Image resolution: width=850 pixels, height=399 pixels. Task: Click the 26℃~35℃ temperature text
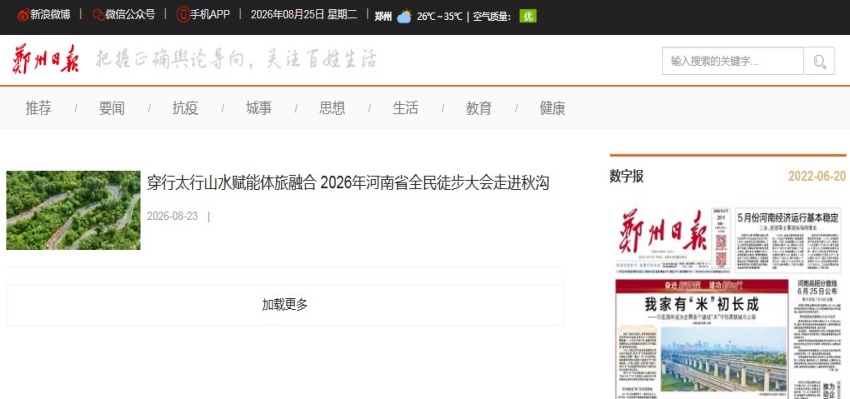coord(440,17)
